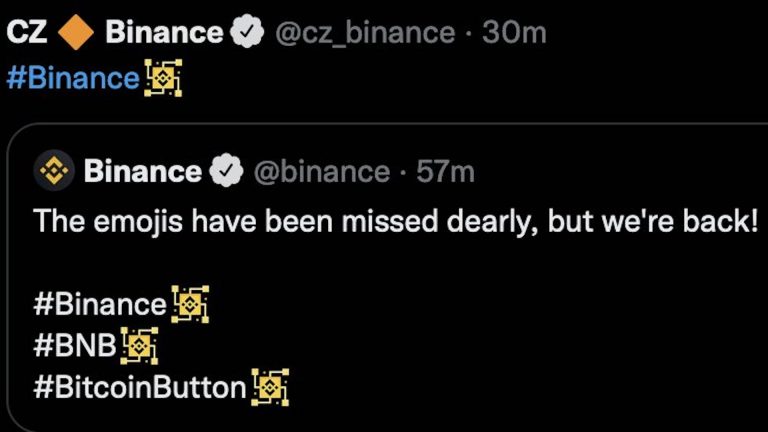
Task: Click the 57m timestamp of quoted tweet
Action: [445, 172]
